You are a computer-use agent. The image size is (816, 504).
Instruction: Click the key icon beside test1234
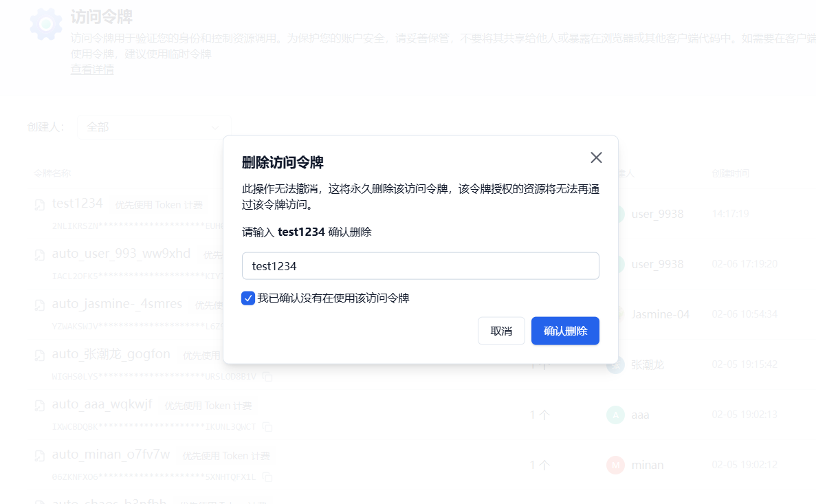click(40, 205)
